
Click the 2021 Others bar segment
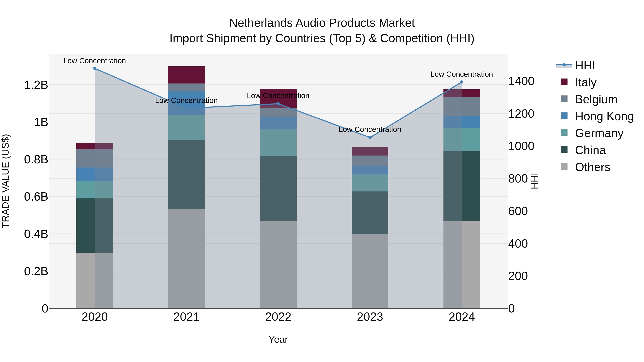(x=187, y=258)
